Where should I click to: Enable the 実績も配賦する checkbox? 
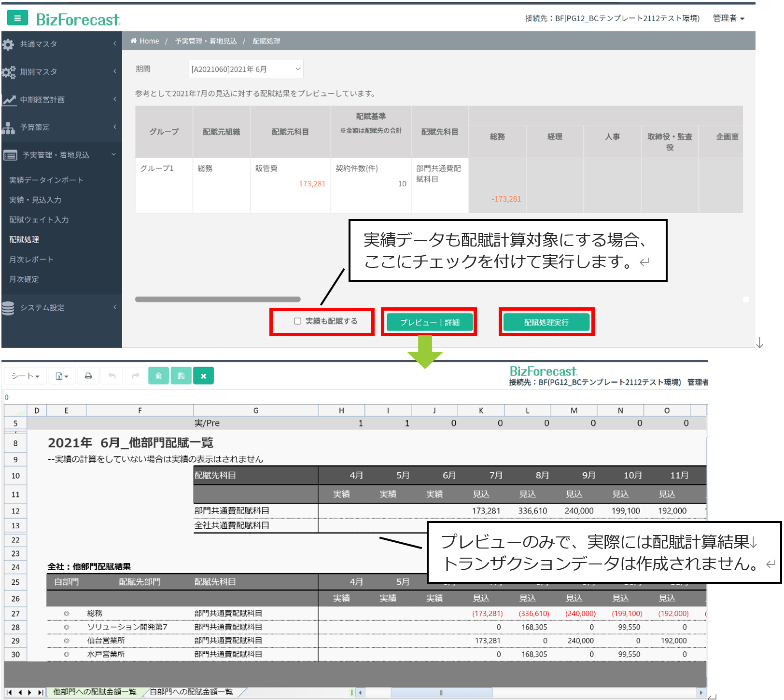pos(297,321)
